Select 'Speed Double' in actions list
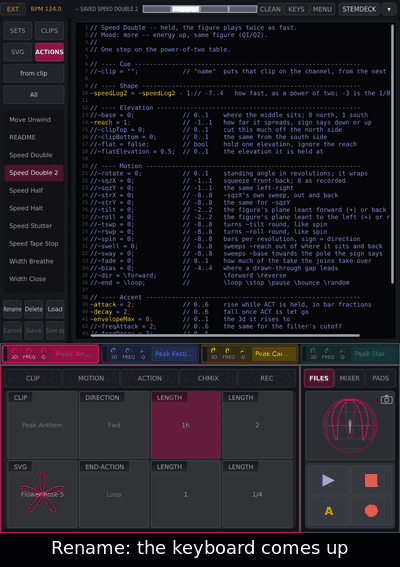This screenshot has width=400, height=567. coord(34,155)
